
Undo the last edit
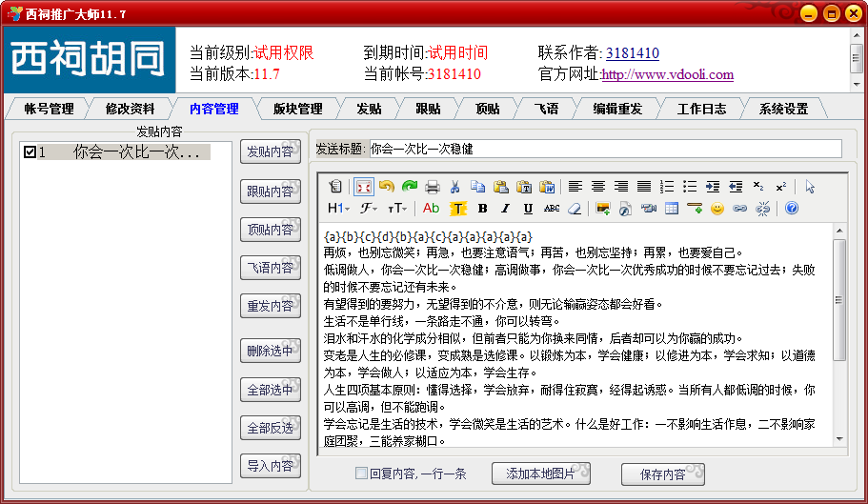(387, 187)
